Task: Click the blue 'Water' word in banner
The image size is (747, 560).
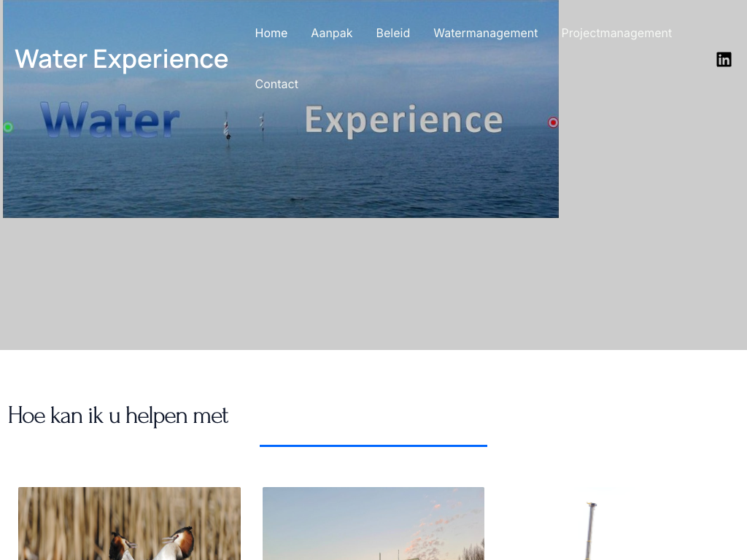Action: [x=110, y=120]
